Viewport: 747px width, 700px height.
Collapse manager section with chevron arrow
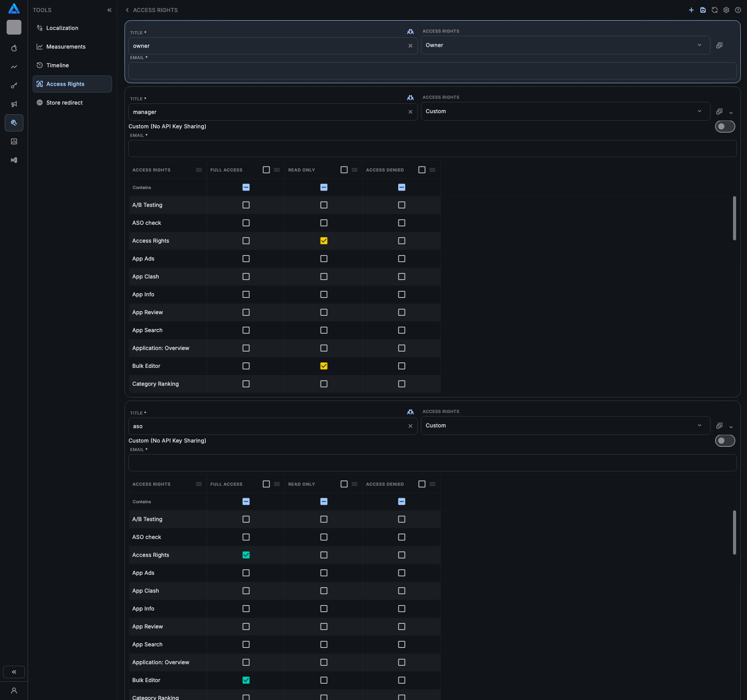pyautogui.click(x=731, y=113)
